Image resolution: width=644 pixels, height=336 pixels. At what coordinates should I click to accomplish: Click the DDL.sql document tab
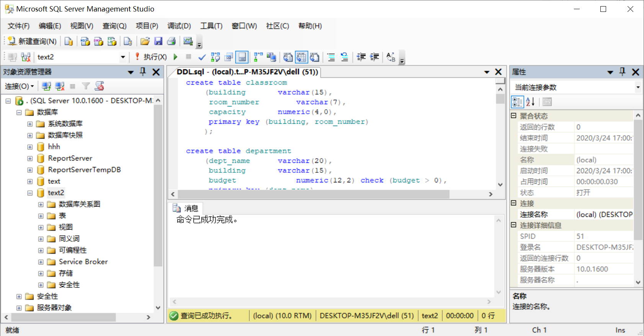tap(247, 72)
